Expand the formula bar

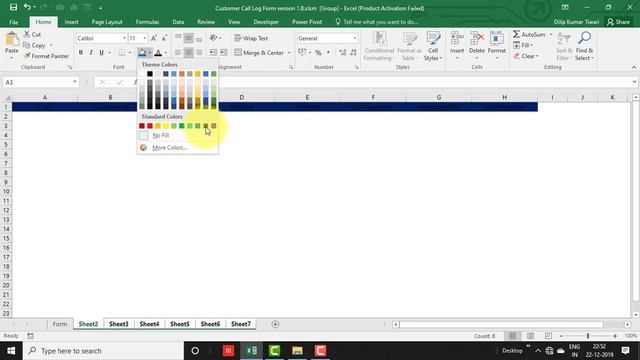pos(634,82)
